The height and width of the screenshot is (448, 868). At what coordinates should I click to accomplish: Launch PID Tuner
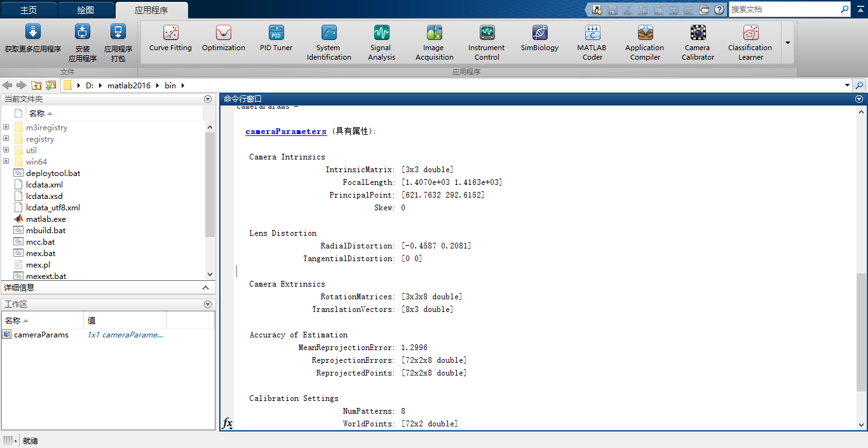[x=276, y=39]
